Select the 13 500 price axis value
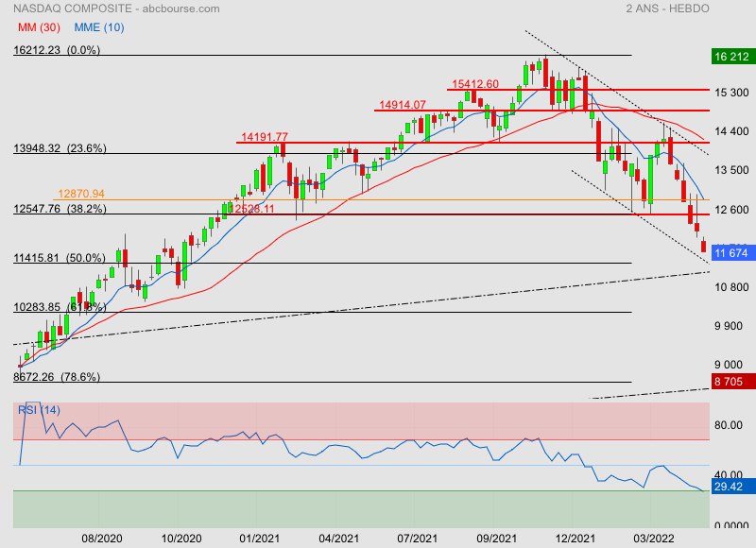 point(731,170)
